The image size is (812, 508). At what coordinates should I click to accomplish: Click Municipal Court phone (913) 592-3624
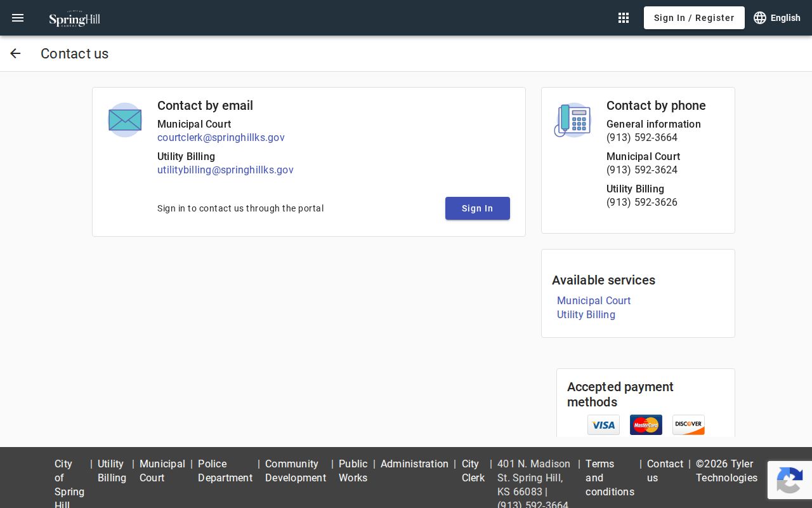(x=642, y=170)
